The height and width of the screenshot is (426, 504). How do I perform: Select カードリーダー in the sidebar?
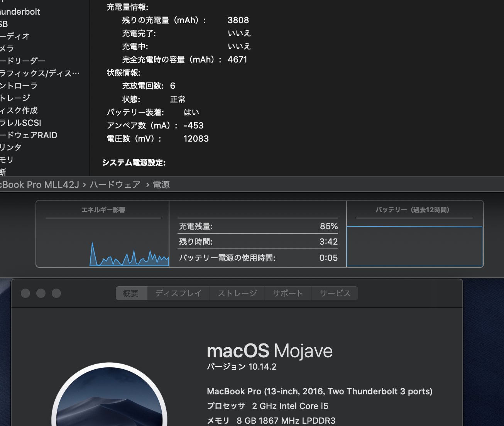point(23,61)
